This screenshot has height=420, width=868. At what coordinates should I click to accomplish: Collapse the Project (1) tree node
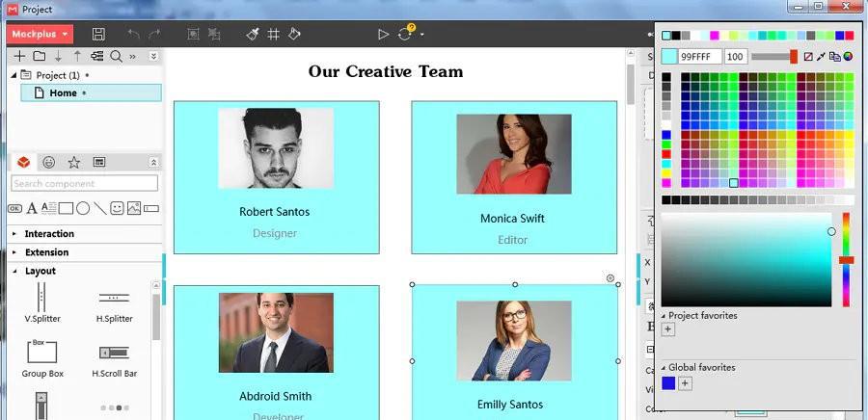pyautogui.click(x=14, y=75)
